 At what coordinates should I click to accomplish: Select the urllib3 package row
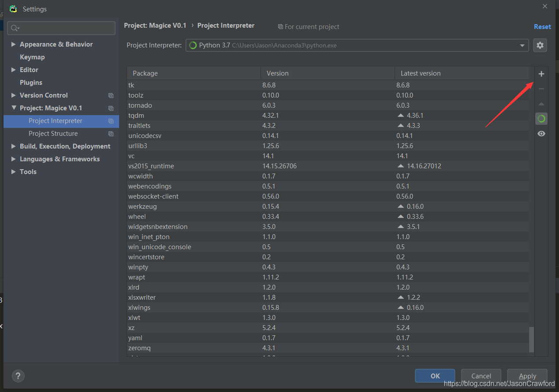(328, 146)
